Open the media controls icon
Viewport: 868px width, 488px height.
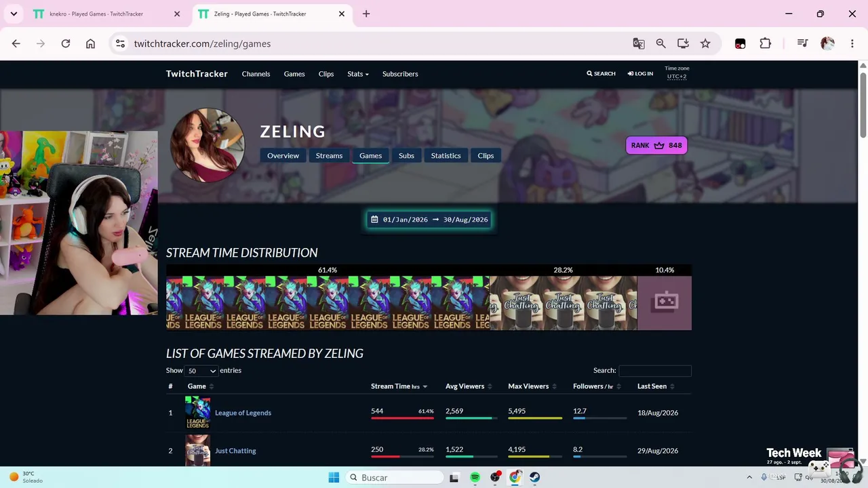click(802, 43)
